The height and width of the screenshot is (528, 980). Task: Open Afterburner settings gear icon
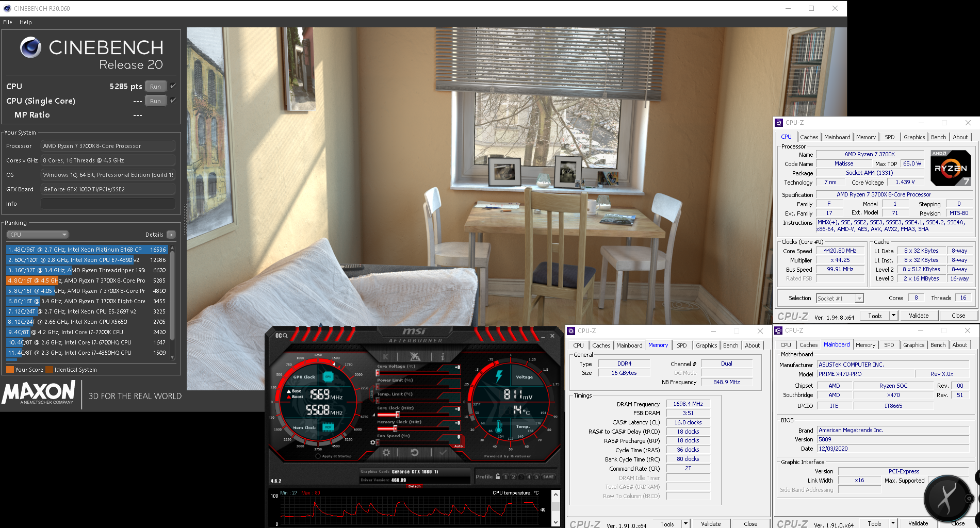[386, 453]
